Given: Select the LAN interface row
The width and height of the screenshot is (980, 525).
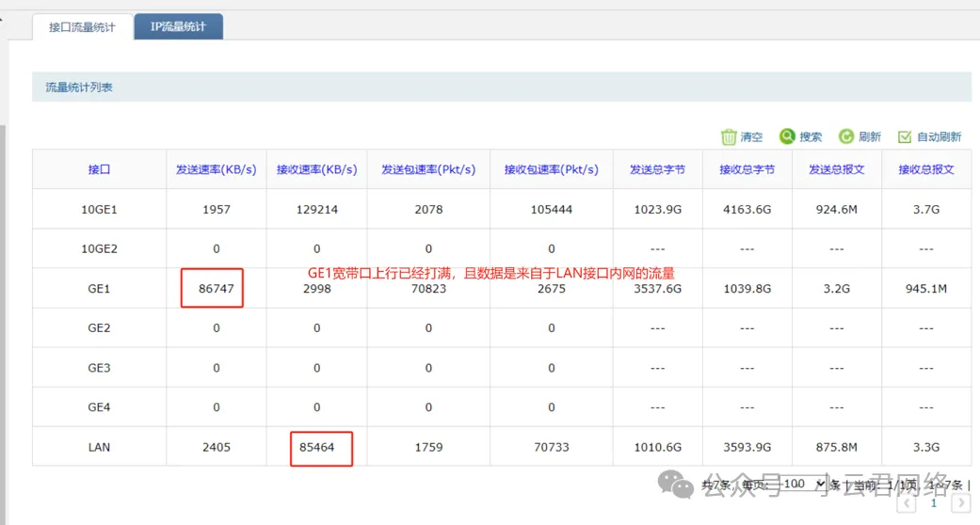Looking at the screenshot, I should click(99, 447).
